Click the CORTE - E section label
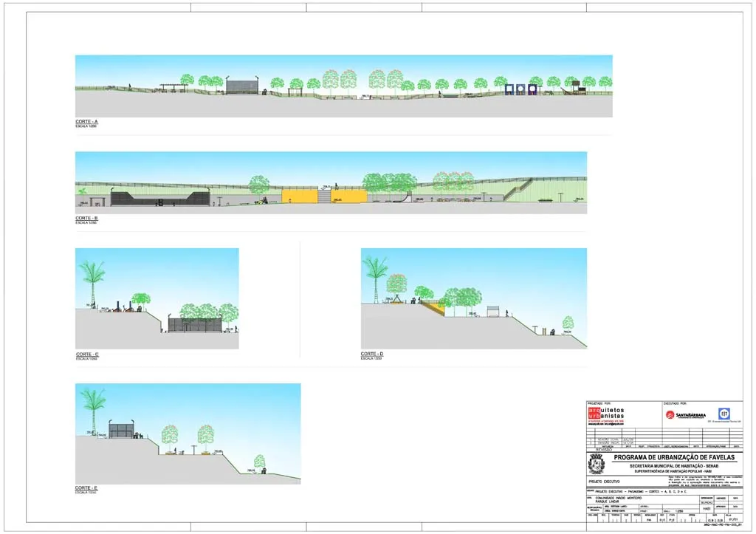The image size is (756, 534). pyautogui.click(x=87, y=488)
